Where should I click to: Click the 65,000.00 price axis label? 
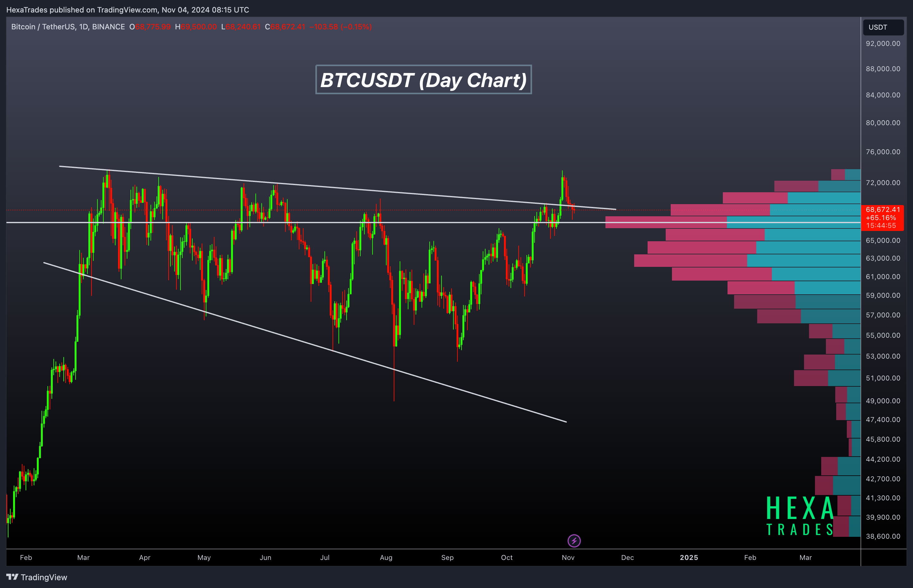[883, 240]
